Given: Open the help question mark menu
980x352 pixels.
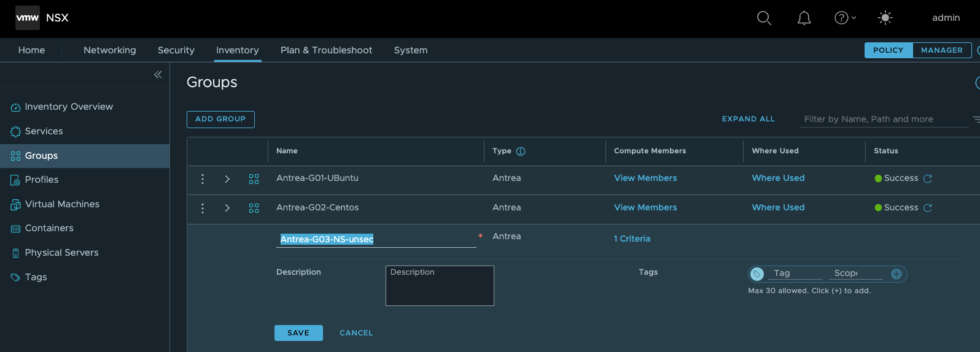Looking at the screenshot, I should 845,18.
